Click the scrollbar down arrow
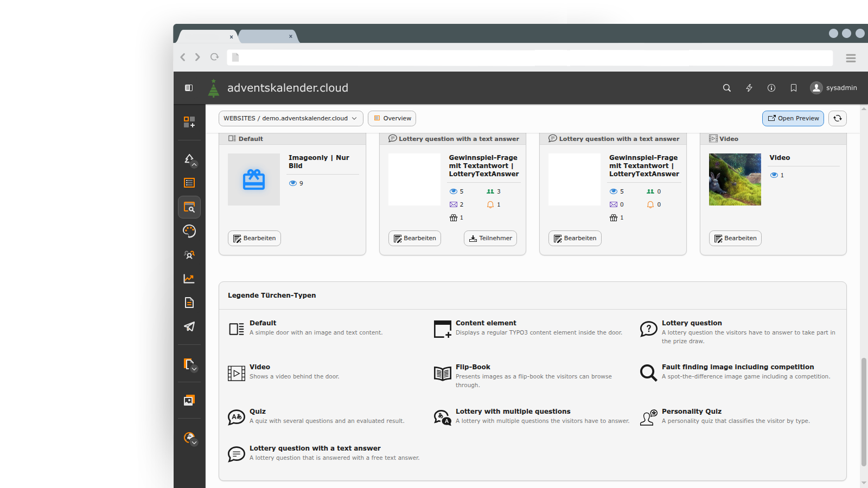Image resolution: width=868 pixels, height=488 pixels. coord(864,483)
